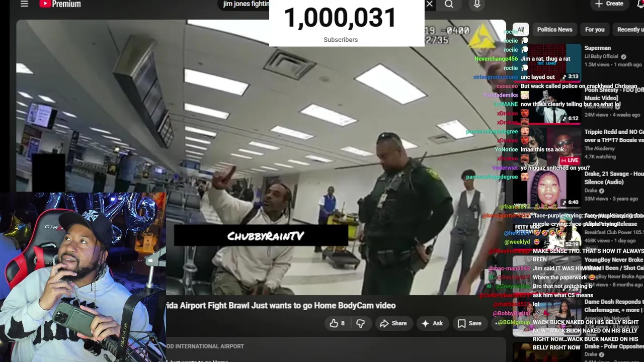The height and width of the screenshot is (362, 644).
Task: Open 'Trippie Redd and NO Ca' title
Action: pyautogui.click(x=614, y=136)
